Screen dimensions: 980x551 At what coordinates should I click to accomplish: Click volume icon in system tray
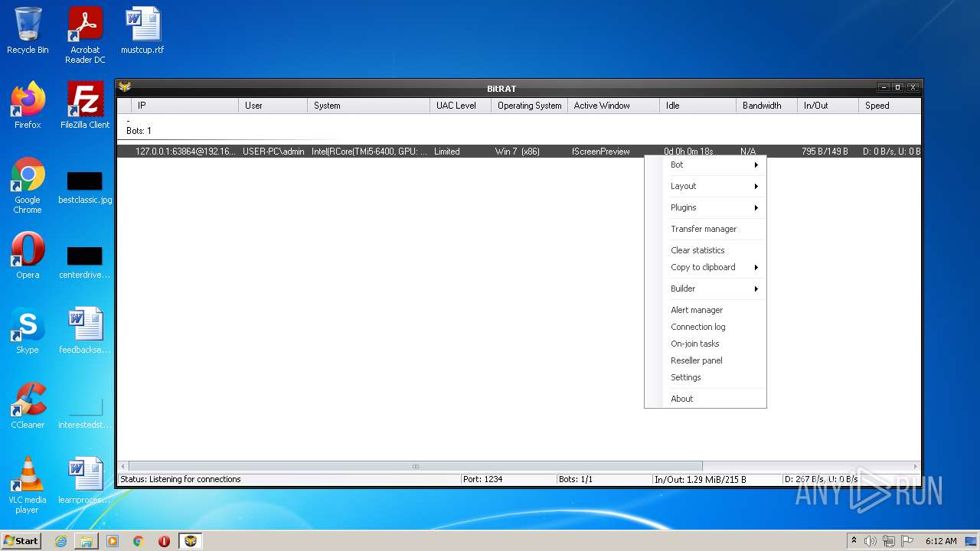(871, 541)
